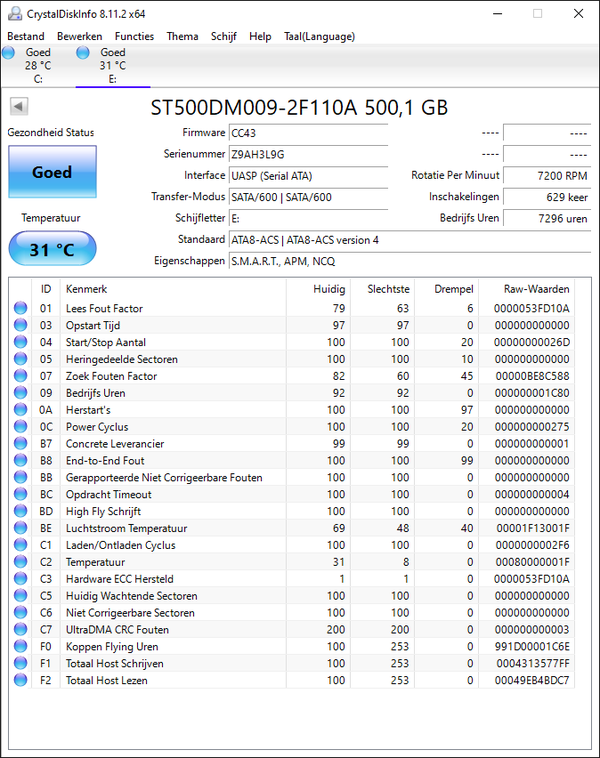Open the Thema menu
This screenshot has width=600, height=758.
coord(182,36)
